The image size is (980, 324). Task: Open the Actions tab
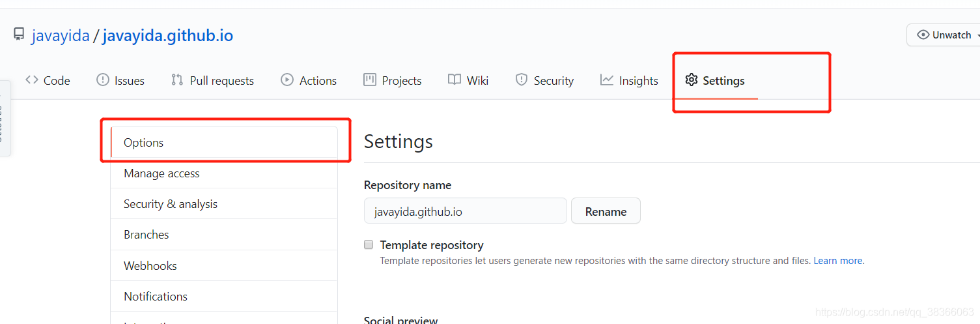click(309, 81)
